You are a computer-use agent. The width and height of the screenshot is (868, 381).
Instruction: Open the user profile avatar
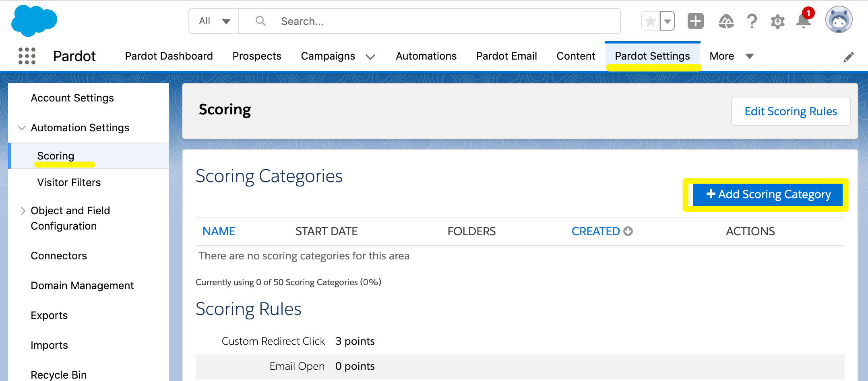[x=839, y=19]
